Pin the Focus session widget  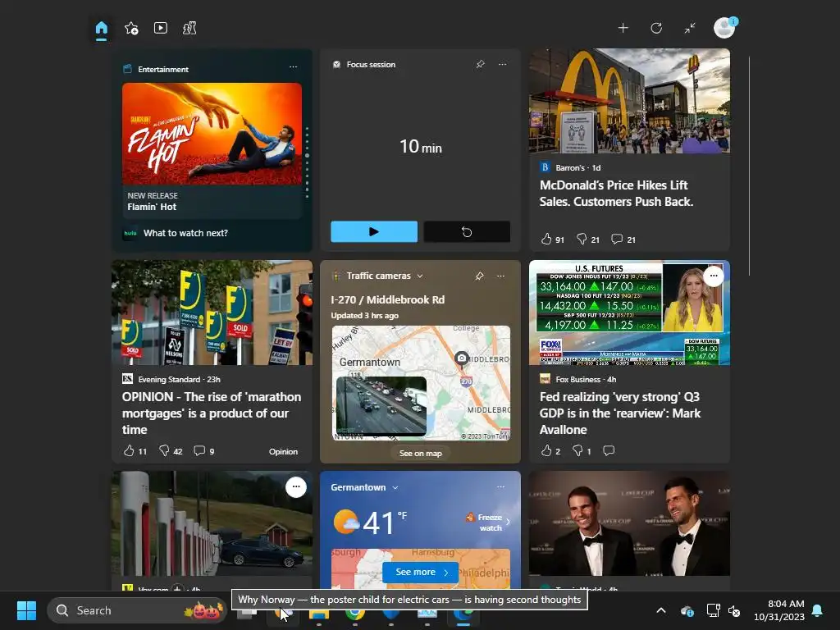tap(480, 64)
